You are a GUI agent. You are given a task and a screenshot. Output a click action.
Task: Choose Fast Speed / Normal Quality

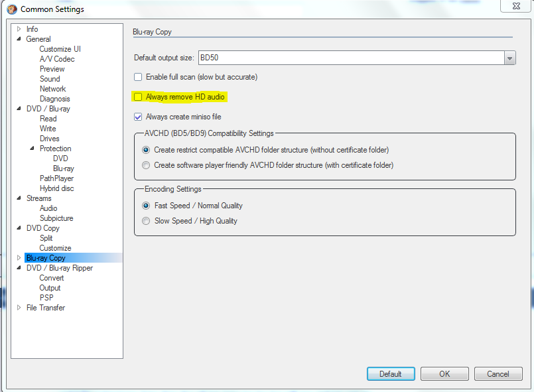[x=146, y=206]
